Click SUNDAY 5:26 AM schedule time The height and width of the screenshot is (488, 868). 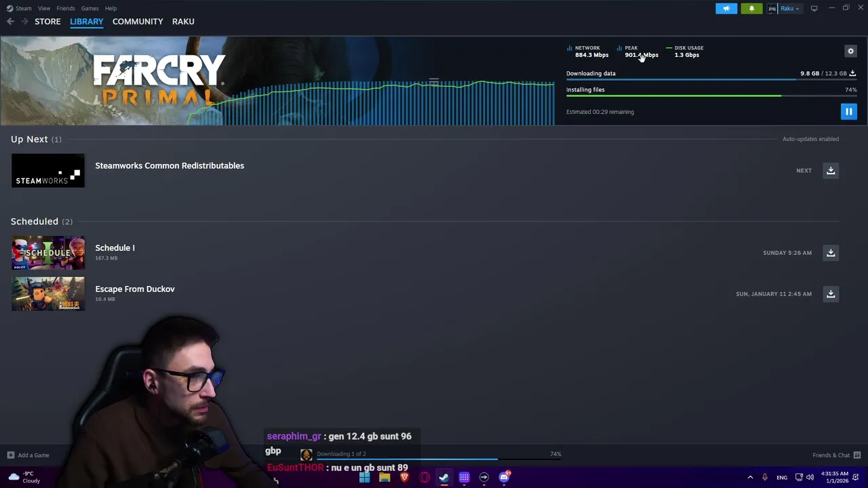coord(787,253)
